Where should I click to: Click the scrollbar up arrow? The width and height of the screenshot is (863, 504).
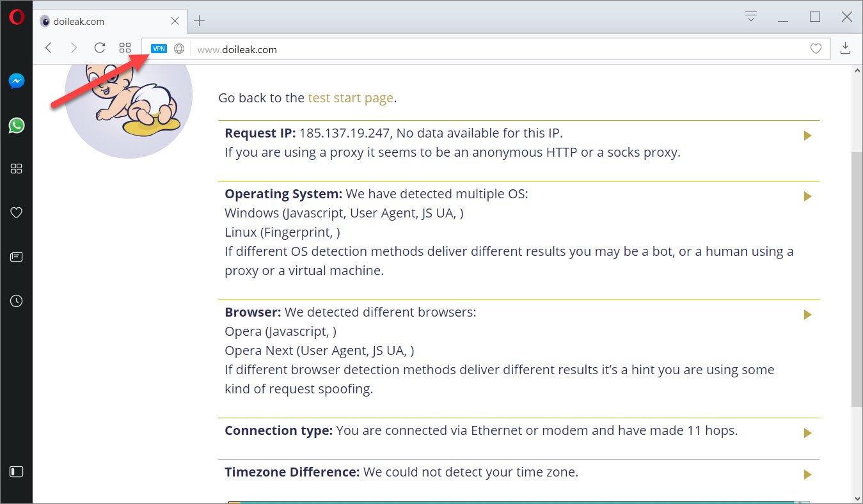(x=856, y=70)
